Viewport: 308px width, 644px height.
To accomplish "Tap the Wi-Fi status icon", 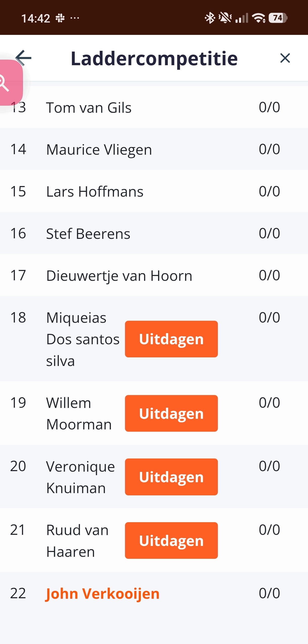I will pos(259,18).
